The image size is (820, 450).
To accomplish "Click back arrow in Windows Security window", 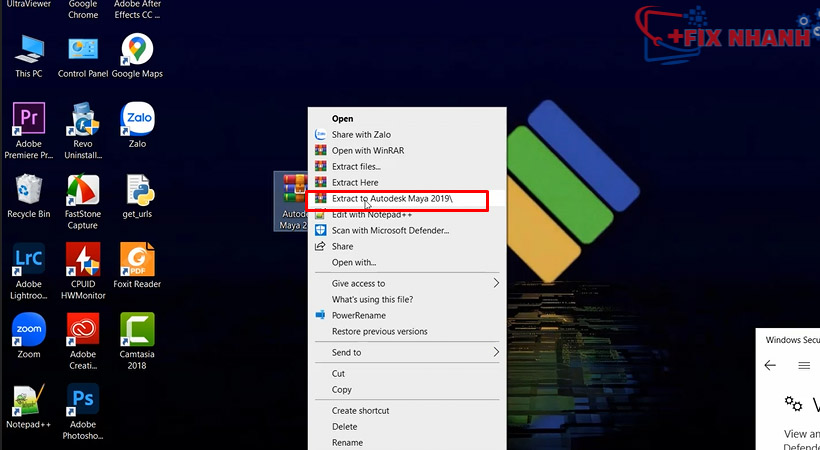I will (x=770, y=365).
